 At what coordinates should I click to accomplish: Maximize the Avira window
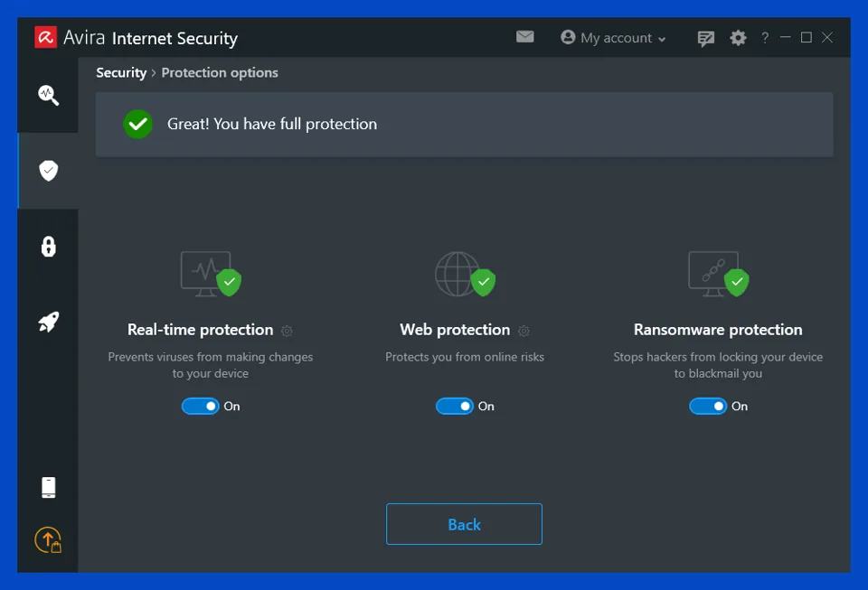pyautogui.click(x=806, y=37)
